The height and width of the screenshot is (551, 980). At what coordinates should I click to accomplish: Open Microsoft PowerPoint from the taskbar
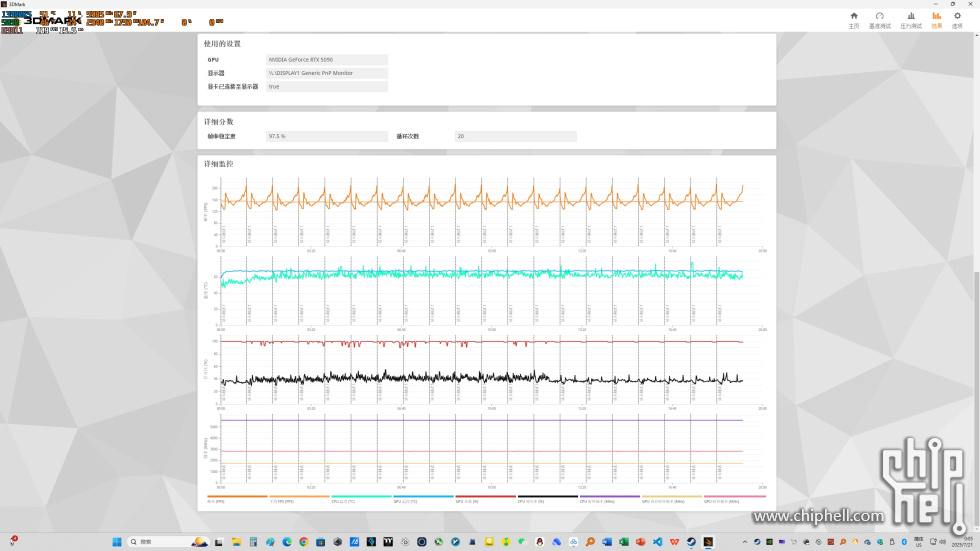pyautogui.click(x=640, y=542)
